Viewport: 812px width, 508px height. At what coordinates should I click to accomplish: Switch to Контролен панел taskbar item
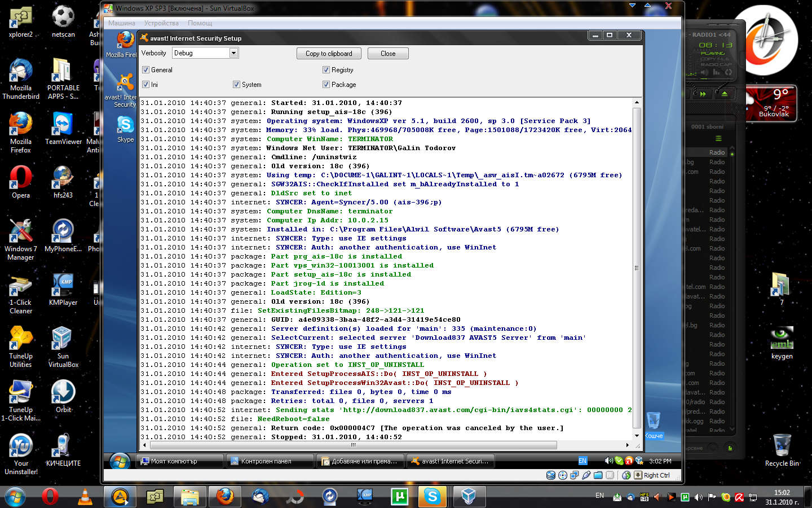pyautogui.click(x=270, y=461)
